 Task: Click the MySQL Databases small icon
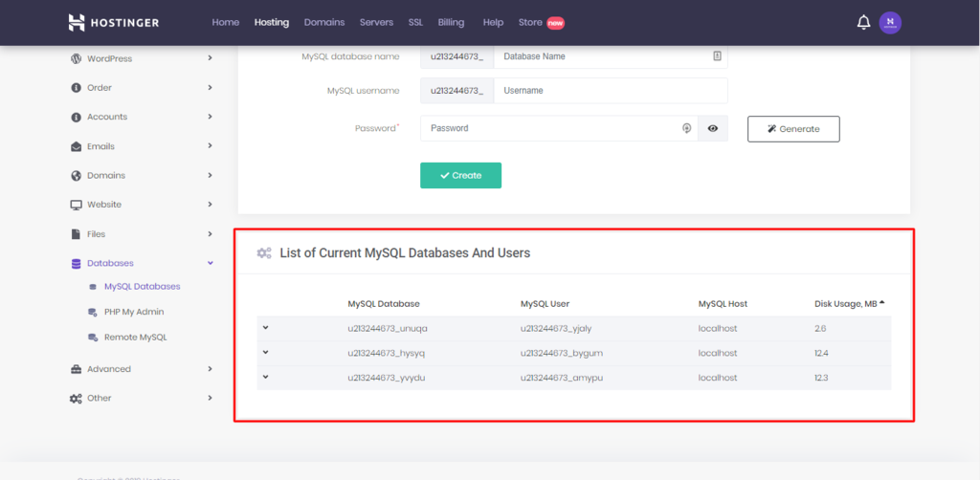pos(93,287)
